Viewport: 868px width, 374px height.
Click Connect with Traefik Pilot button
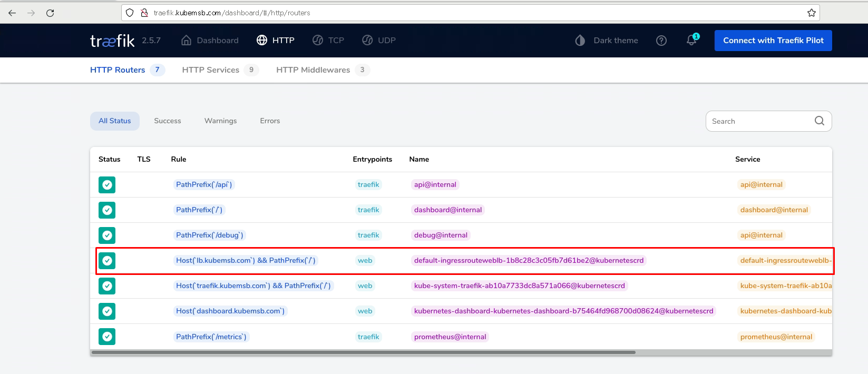(x=773, y=41)
